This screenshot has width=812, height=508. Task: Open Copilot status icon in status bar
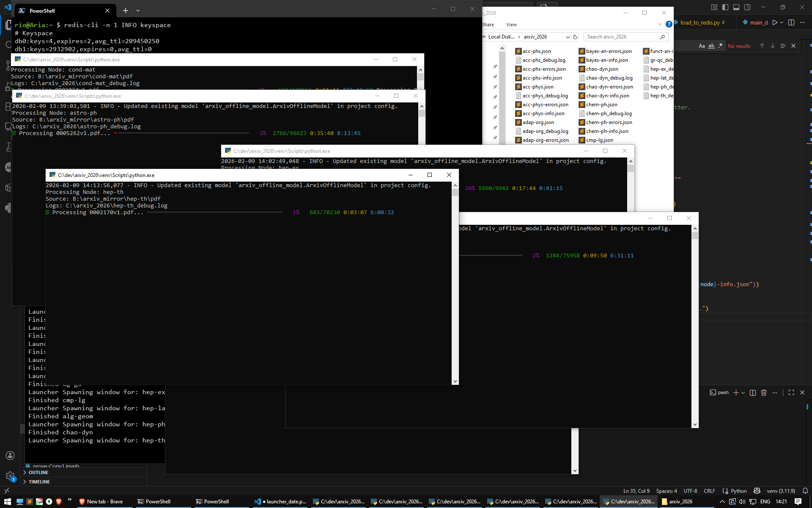757,491
